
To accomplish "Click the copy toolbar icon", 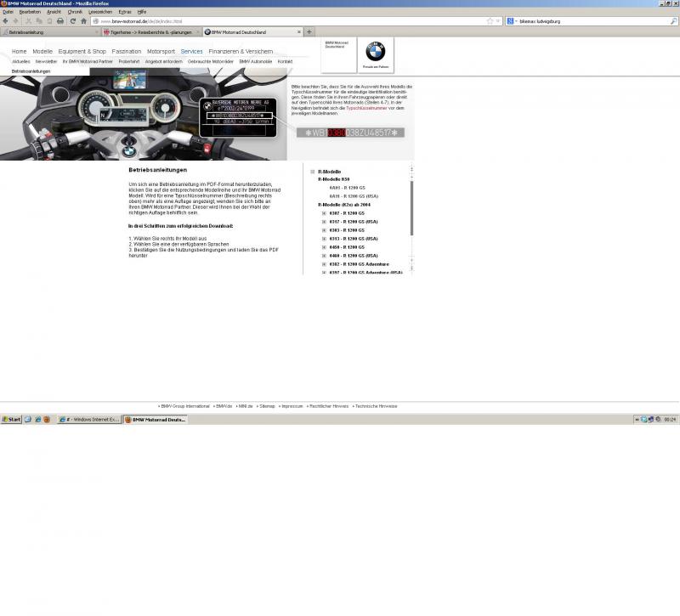I will pyautogui.click(x=39, y=20).
